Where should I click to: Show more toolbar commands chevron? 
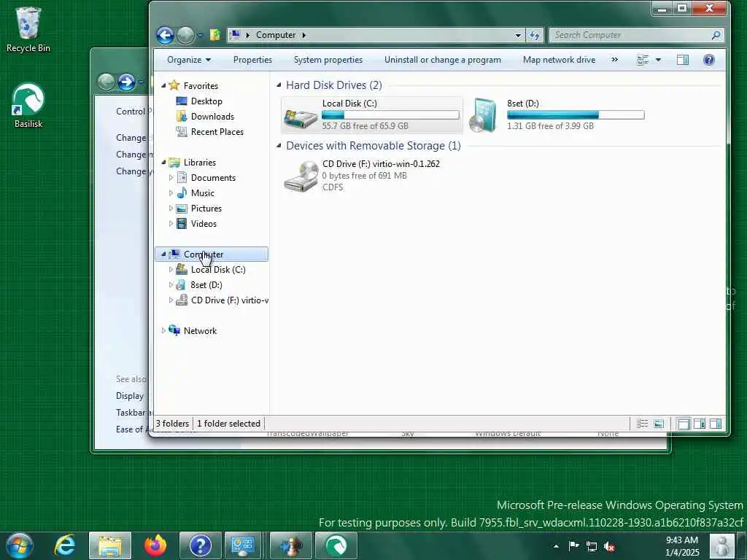pyautogui.click(x=614, y=60)
